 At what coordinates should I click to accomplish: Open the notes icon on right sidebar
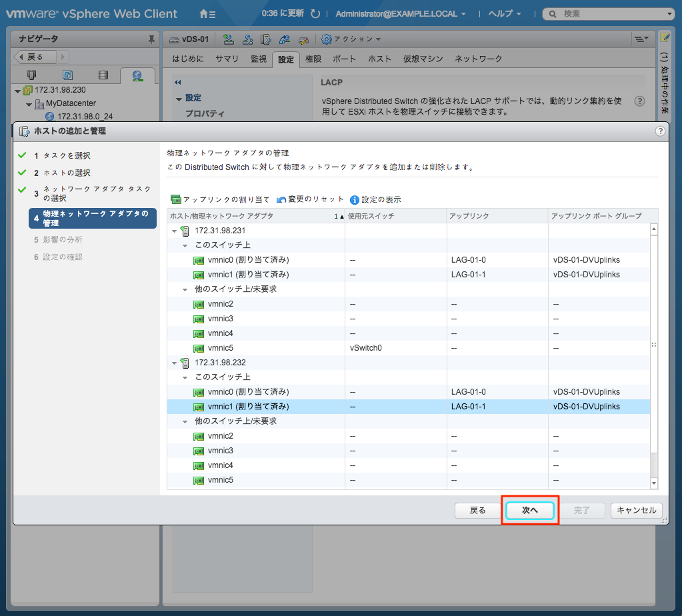665,38
